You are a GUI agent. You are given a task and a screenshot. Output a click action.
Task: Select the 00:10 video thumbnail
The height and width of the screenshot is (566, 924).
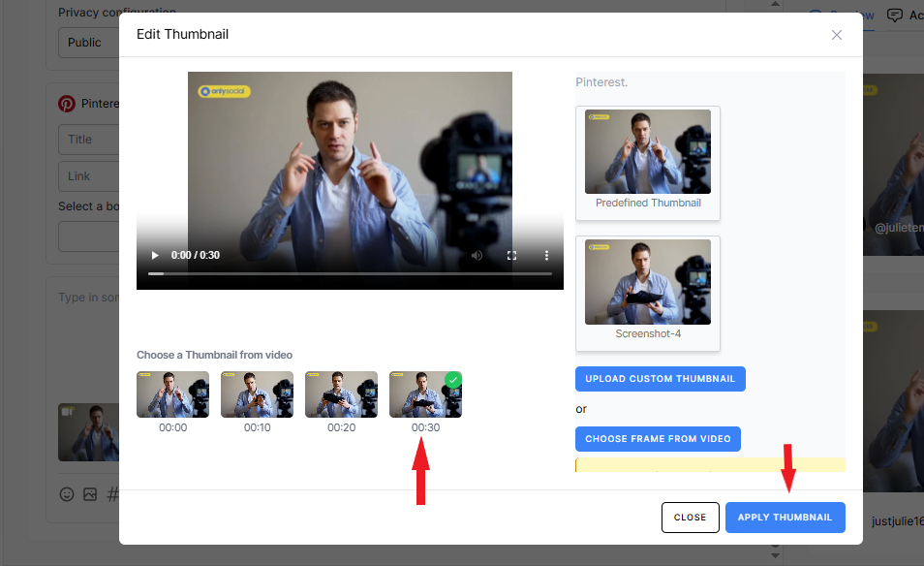pyautogui.click(x=257, y=394)
